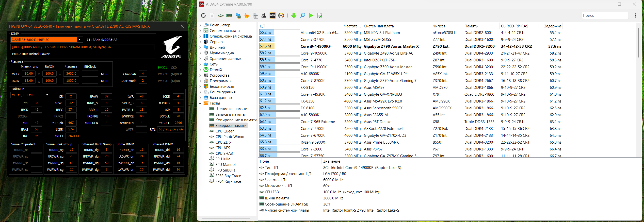Expand the Дисплей tree node
The width and height of the screenshot is (644, 222).
pyautogui.click(x=200, y=47)
